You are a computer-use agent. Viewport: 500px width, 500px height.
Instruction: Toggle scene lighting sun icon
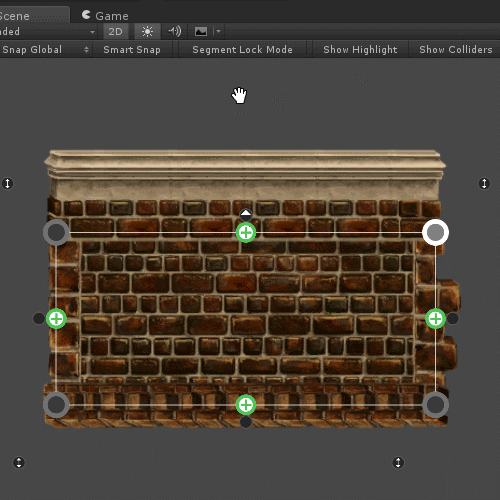coord(147,32)
